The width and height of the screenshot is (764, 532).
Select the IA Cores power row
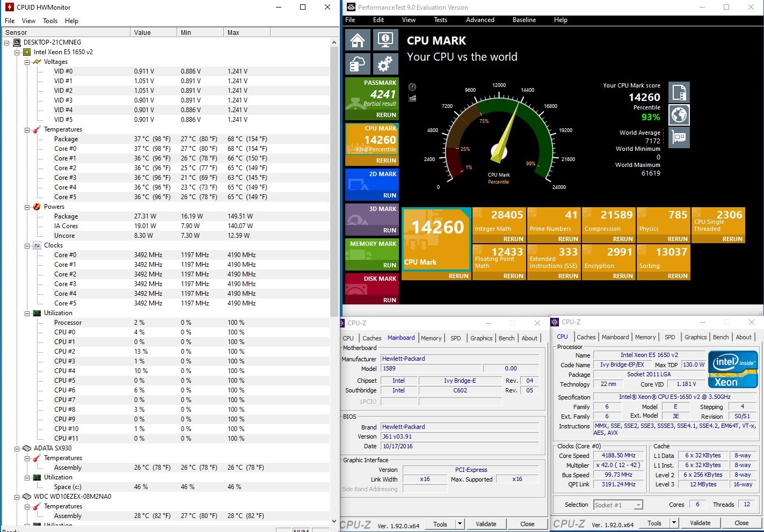pyautogui.click(x=165, y=226)
